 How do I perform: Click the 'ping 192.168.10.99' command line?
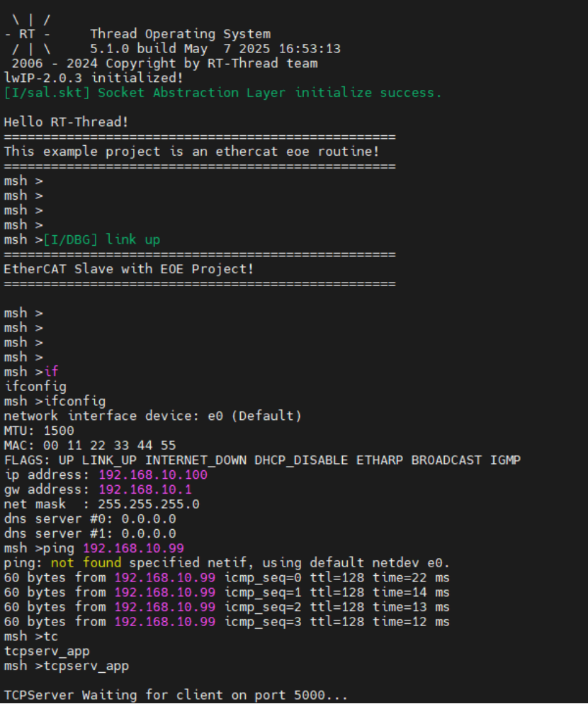94,548
